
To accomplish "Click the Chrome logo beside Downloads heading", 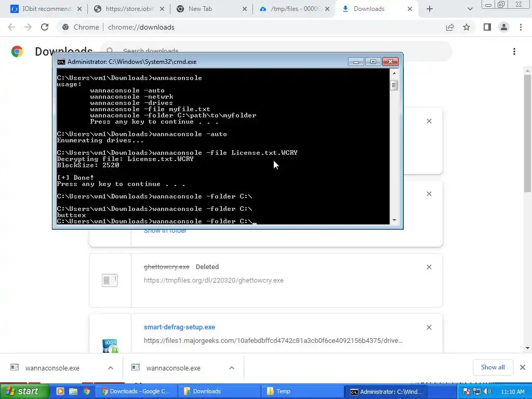I will pos(17,51).
